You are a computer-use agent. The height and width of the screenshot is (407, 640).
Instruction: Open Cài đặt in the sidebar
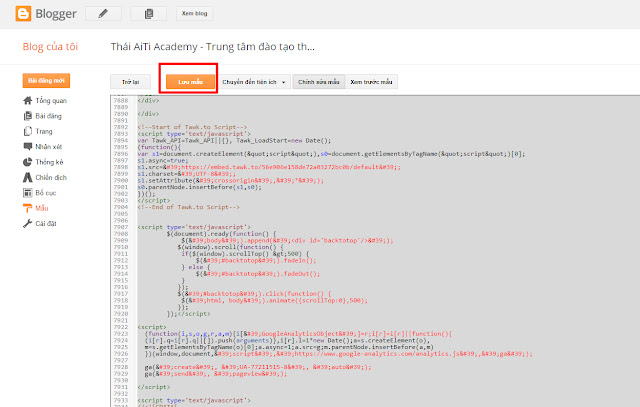pyautogui.click(x=46, y=224)
